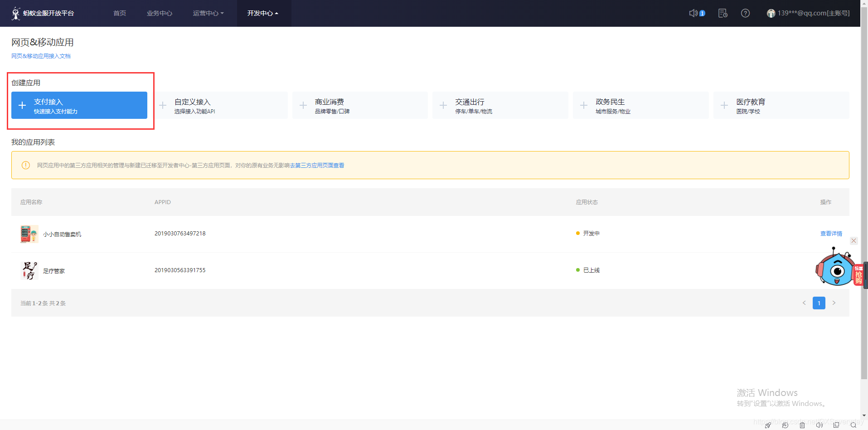This screenshot has width=868, height=430.
Task: Expand the 运营中心 dropdown menu
Action: 208,13
